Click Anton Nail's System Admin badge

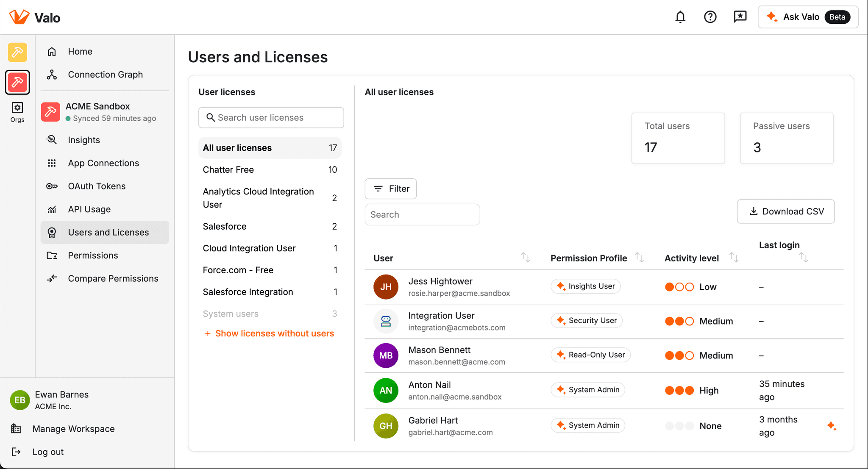(588, 390)
